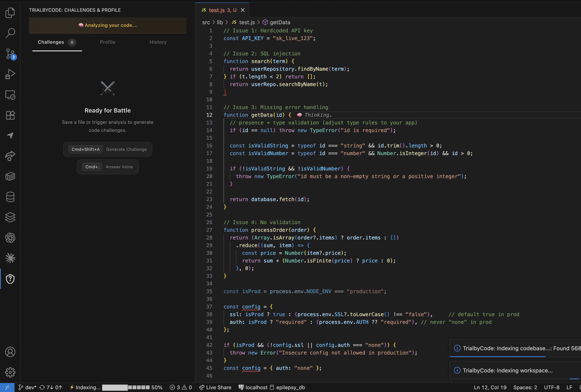Close the test.js editor tab
581x392 pixels.
point(243,10)
